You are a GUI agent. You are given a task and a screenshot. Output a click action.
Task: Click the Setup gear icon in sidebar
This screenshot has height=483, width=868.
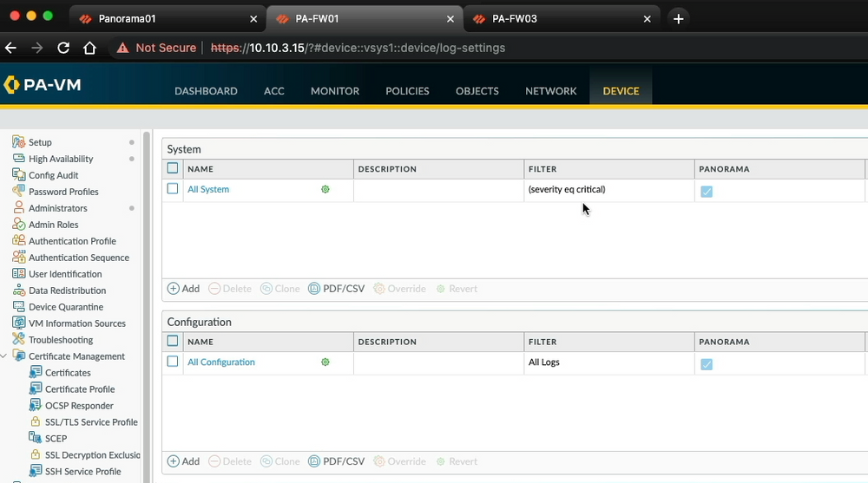(x=18, y=142)
